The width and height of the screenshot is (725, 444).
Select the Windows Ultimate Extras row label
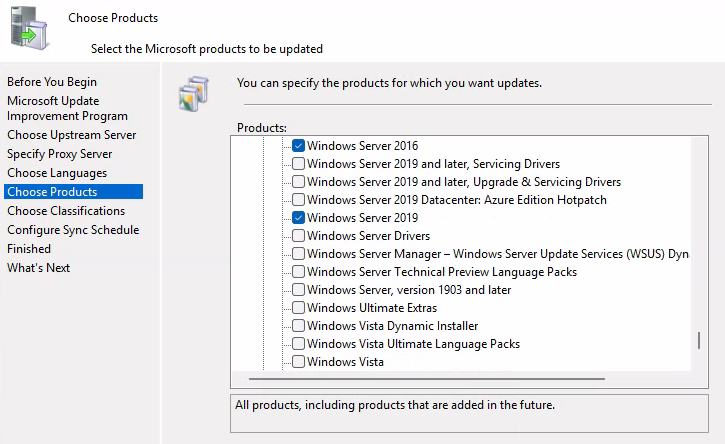pyautogui.click(x=372, y=308)
